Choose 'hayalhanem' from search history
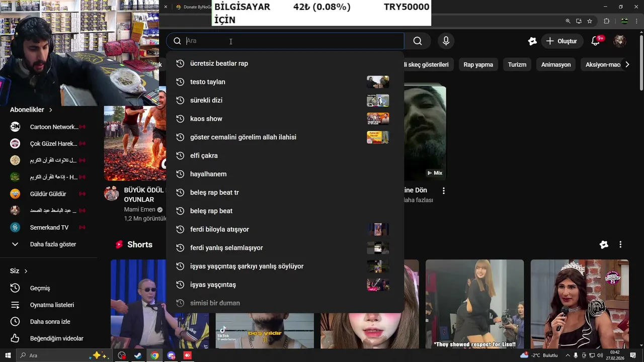The image size is (644, 362). coord(285,174)
